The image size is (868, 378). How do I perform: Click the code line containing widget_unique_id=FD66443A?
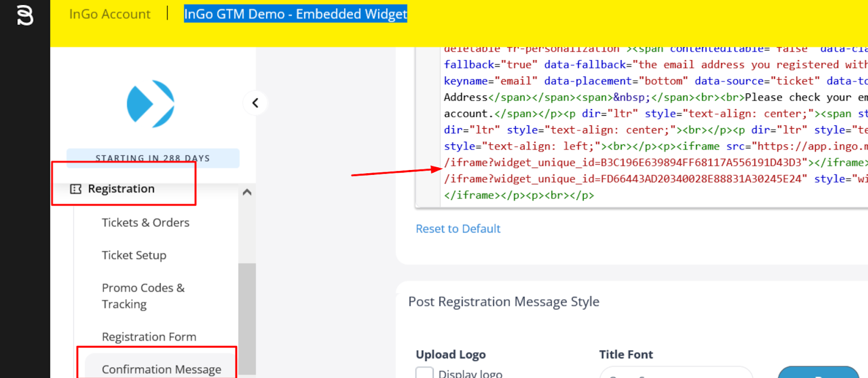656,179
